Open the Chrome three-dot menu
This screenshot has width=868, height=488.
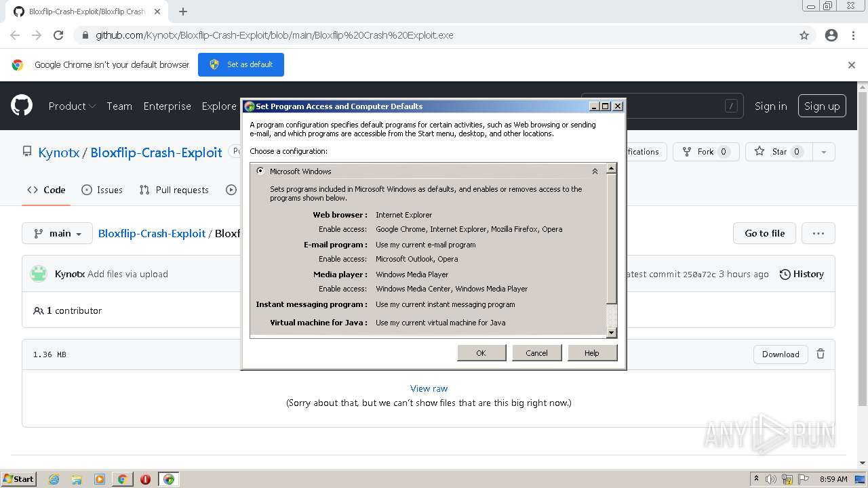853,35
